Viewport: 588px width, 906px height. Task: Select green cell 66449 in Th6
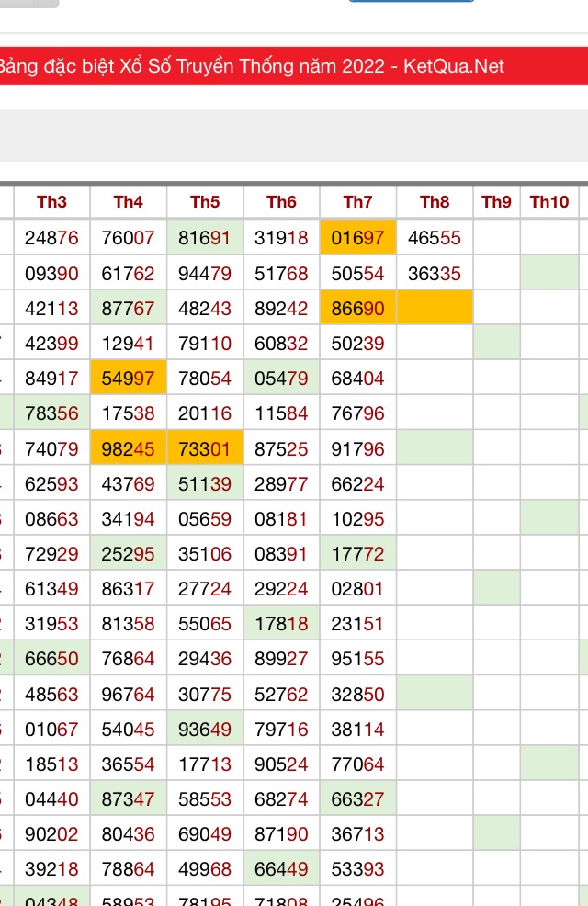(281, 868)
